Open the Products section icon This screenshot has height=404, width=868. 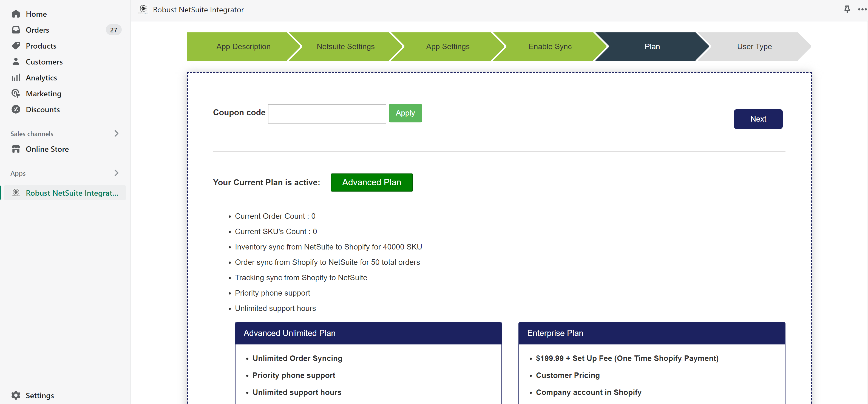click(16, 46)
